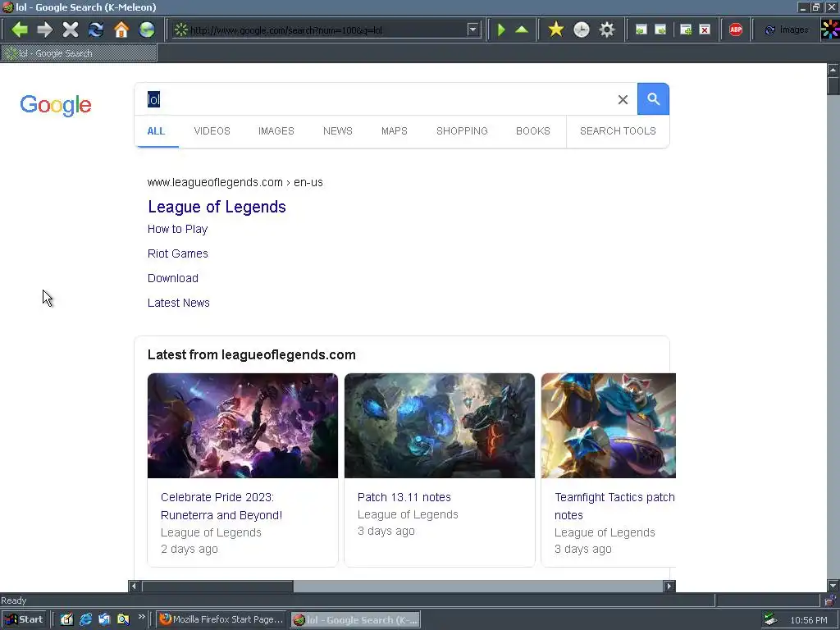840x630 pixels.
Task: Switch to the SHOPPING tab
Action: click(462, 131)
